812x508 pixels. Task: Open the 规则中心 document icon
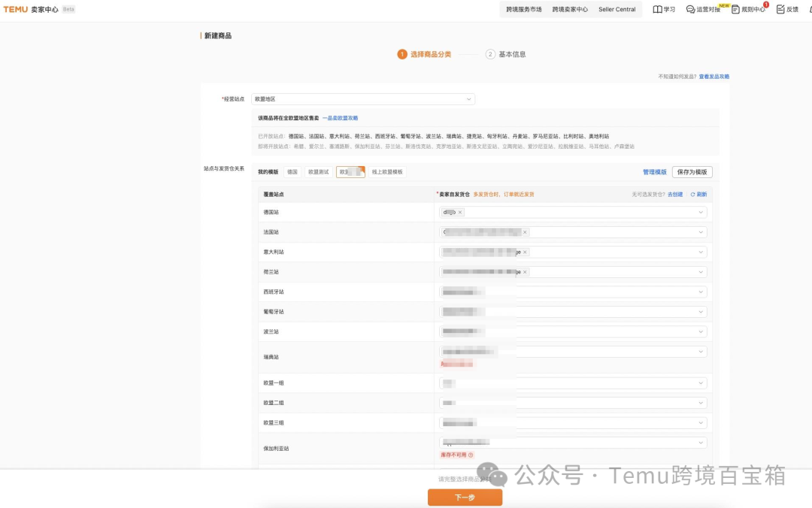pyautogui.click(x=735, y=9)
